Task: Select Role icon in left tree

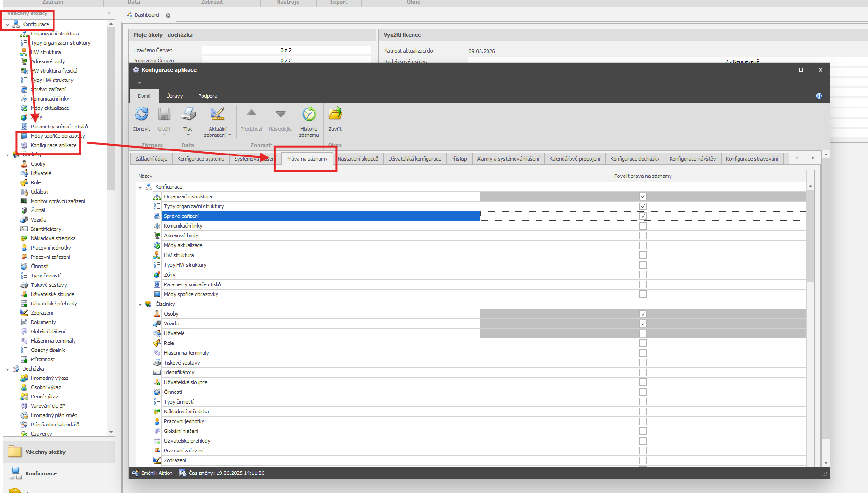Action: tap(24, 182)
